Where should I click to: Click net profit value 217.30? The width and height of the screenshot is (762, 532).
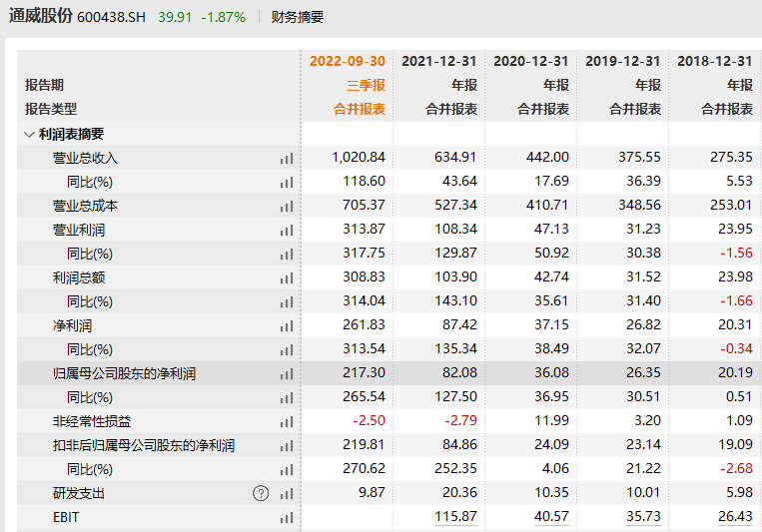click(x=364, y=372)
